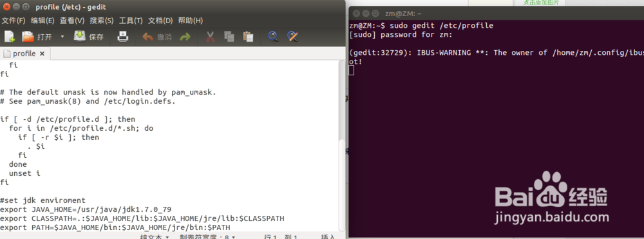Click the 'done' line in editor

coord(17,164)
